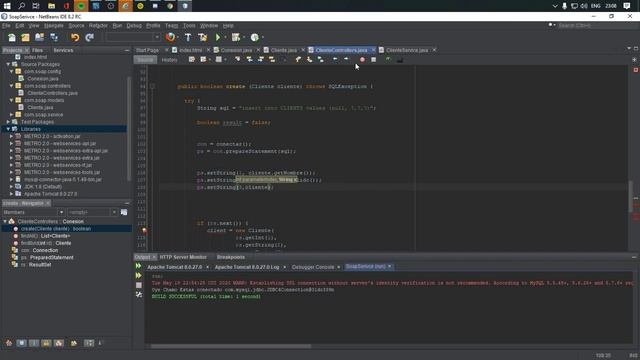Click the Redo arrow icon

89,38
